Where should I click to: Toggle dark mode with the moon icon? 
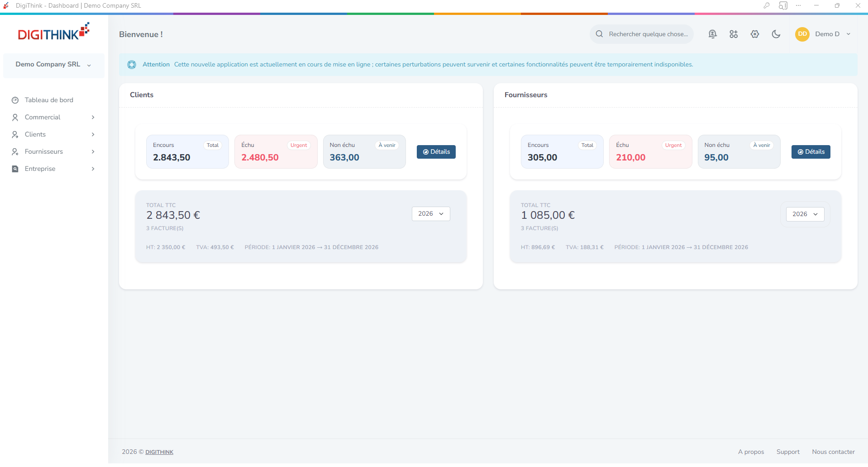(x=776, y=34)
